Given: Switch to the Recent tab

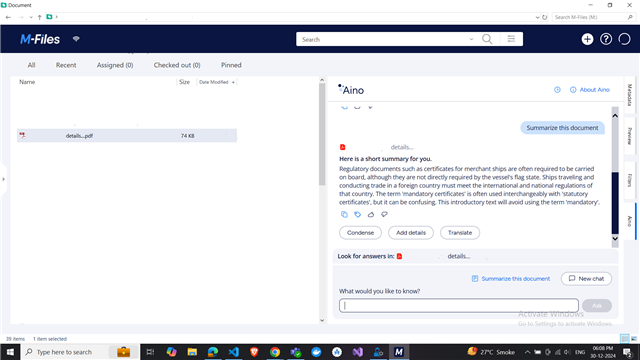Looking at the screenshot, I should (66, 65).
